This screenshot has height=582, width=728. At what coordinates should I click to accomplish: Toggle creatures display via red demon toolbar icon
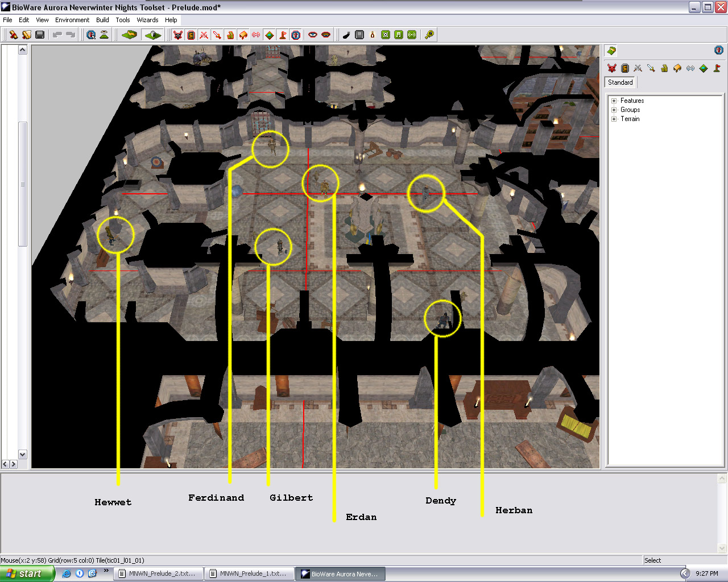coord(178,35)
